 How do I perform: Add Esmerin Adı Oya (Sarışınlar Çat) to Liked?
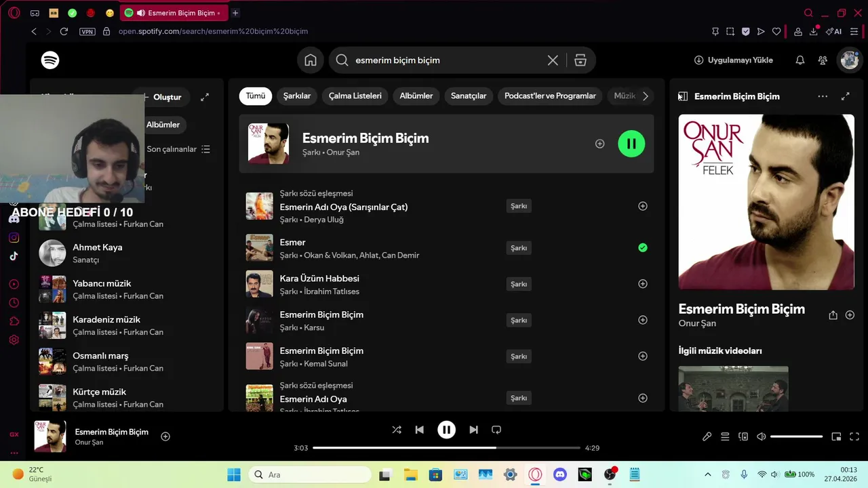(x=643, y=206)
